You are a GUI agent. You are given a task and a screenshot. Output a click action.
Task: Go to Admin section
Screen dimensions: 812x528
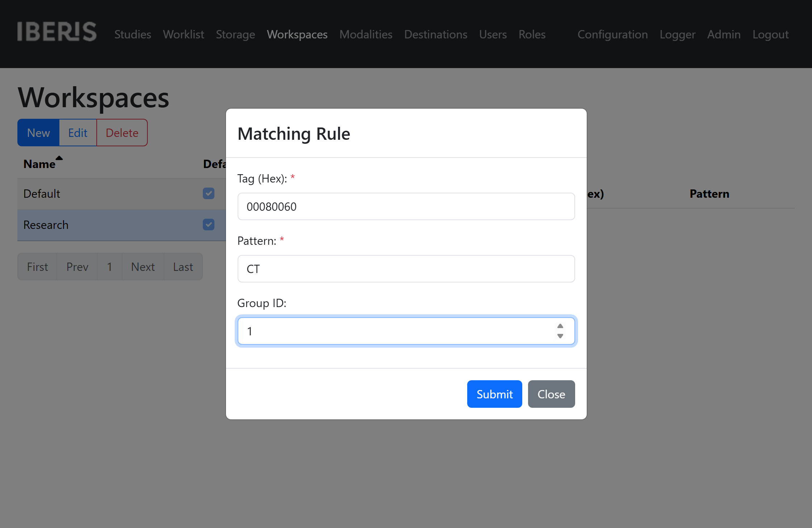724,34
